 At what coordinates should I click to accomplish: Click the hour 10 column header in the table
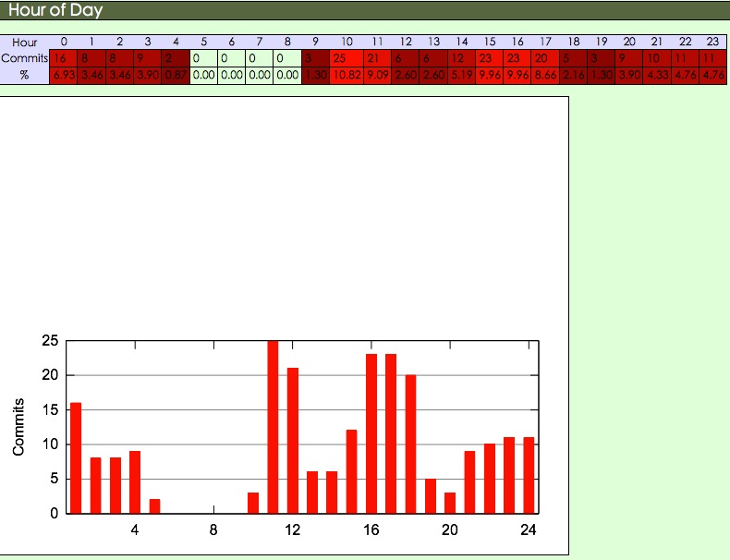coord(347,42)
